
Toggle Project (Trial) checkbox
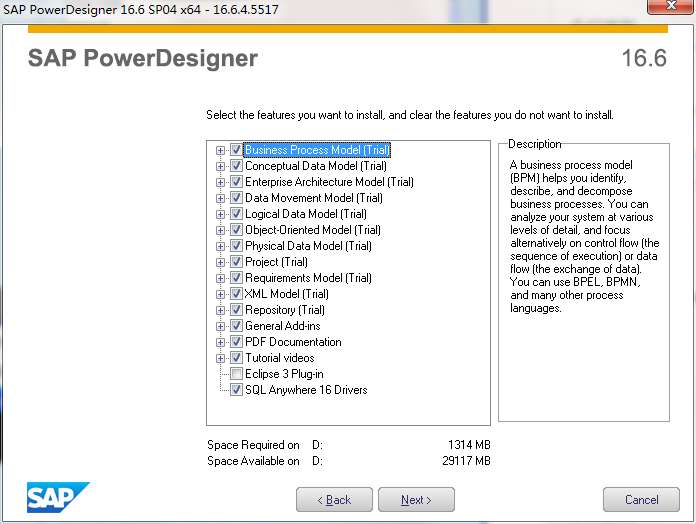pos(236,262)
